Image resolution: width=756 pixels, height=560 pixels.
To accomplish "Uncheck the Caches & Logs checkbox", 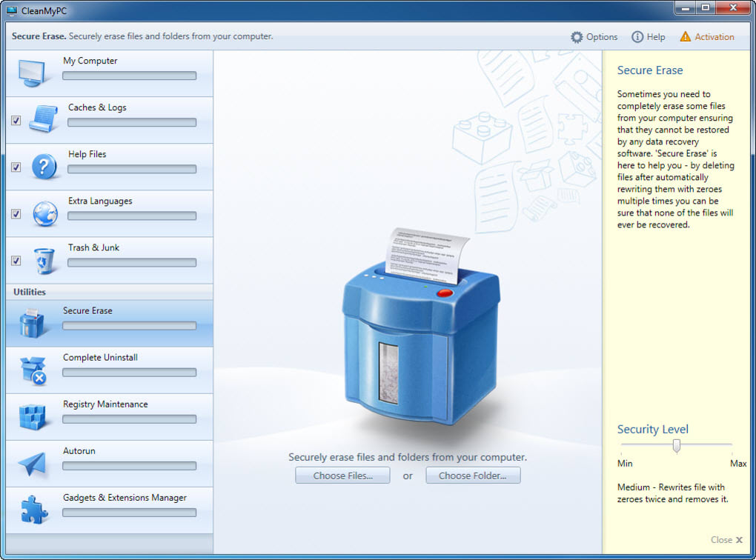I will point(16,120).
